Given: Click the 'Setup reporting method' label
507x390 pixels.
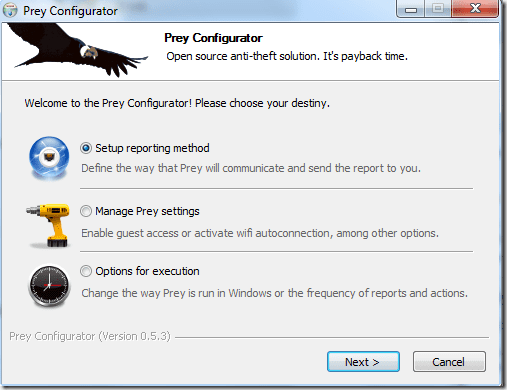Looking at the screenshot, I should pyautogui.click(x=152, y=148).
